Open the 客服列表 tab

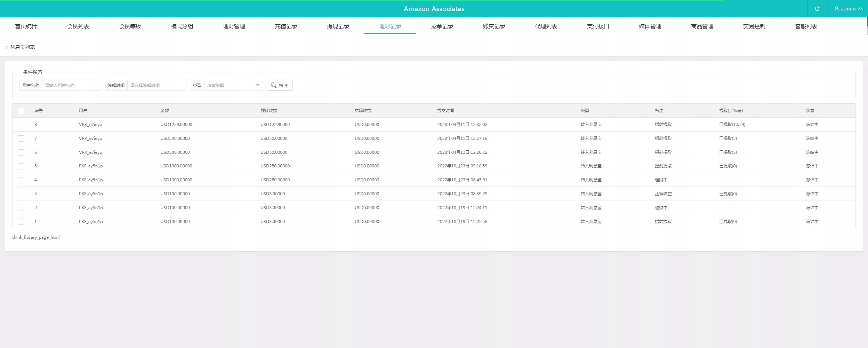point(806,26)
